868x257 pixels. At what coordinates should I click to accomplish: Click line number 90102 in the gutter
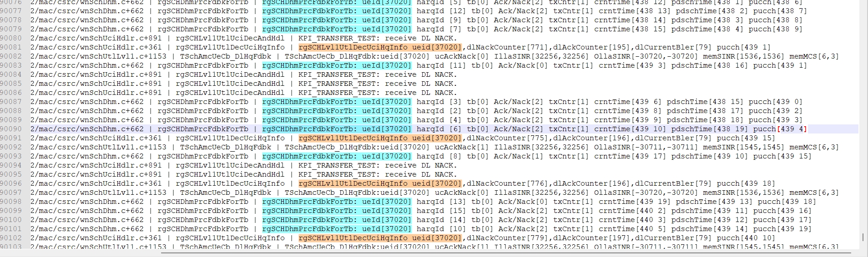pos(11,238)
